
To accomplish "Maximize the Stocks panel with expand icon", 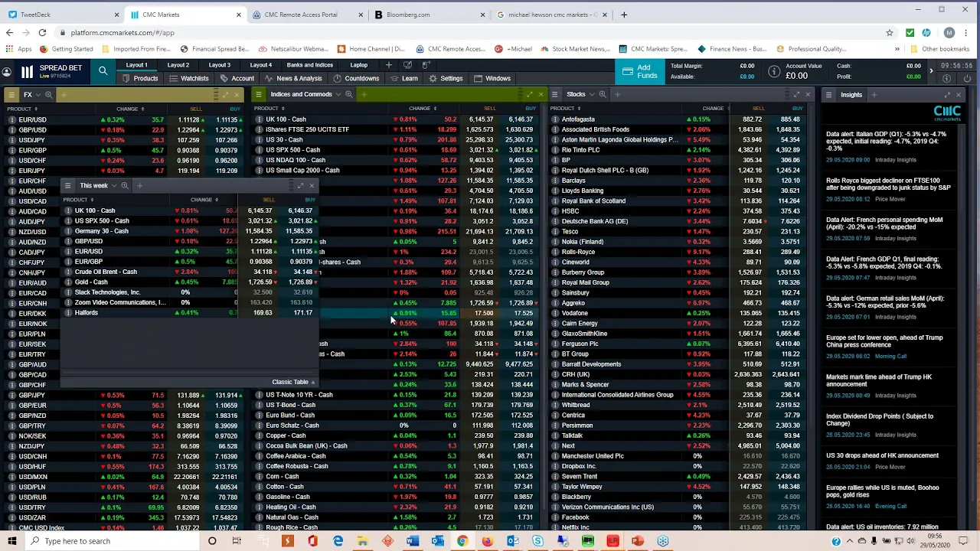I will click(796, 95).
